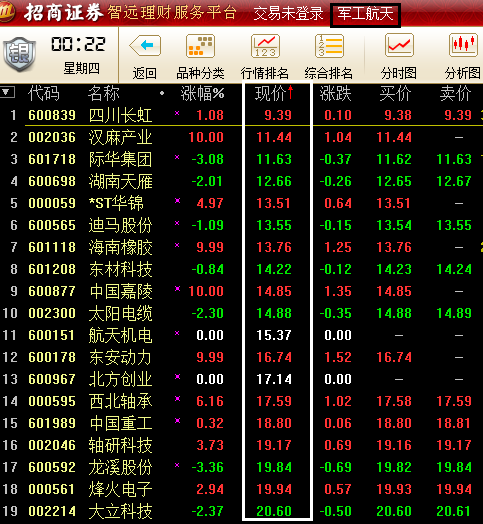
Task: Click stock code 601718
Action: point(52,159)
